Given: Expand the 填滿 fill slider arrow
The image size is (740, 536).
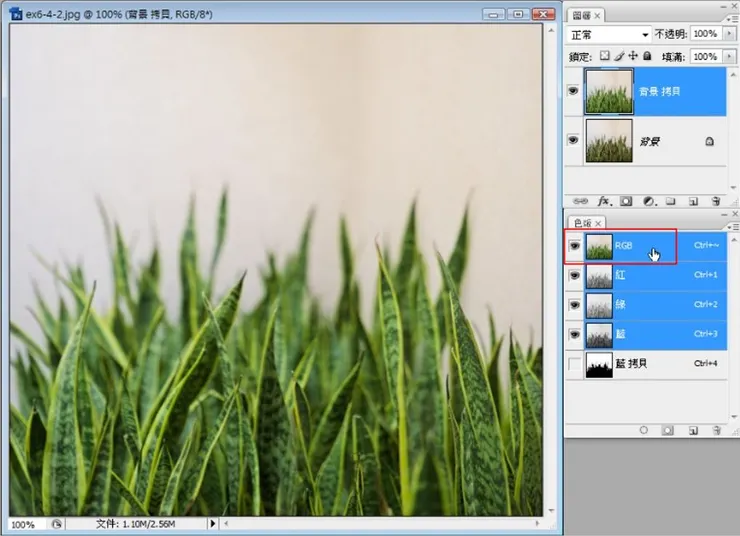Looking at the screenshot, I should 727,57.
